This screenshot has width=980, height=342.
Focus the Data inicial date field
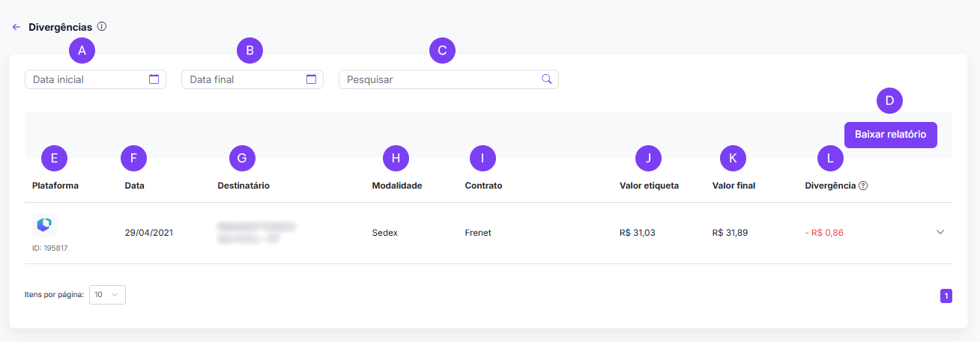pos(86,79)
